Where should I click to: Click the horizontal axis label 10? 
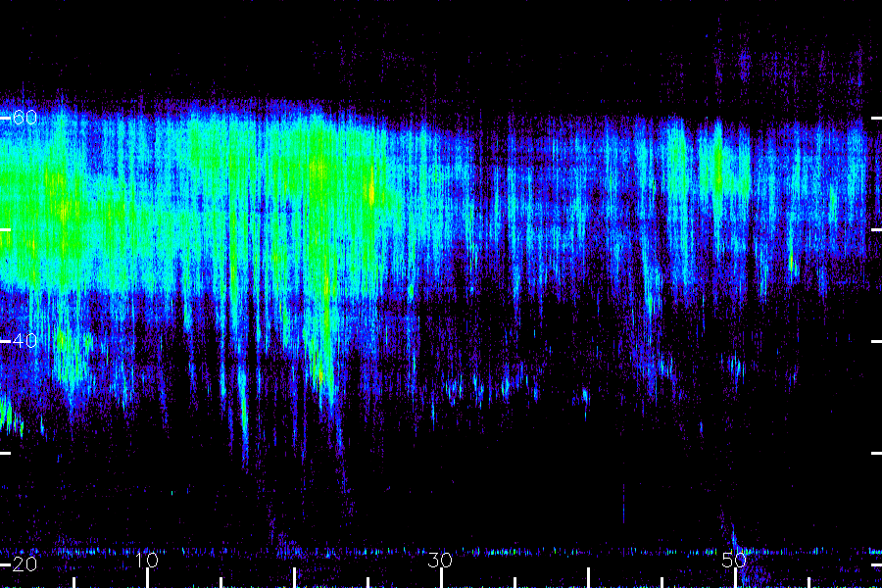tap(147, 560)
